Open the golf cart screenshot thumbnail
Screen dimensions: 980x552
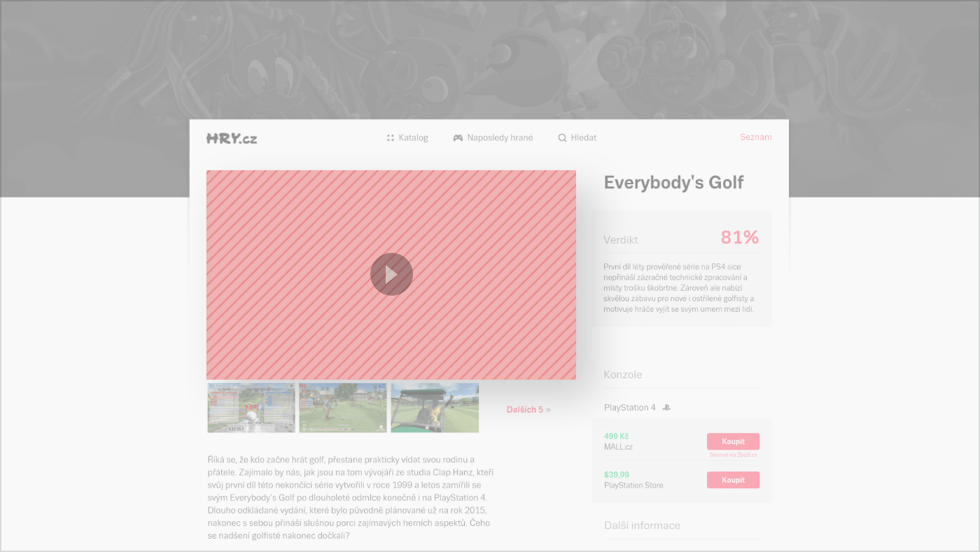point(435,408)
